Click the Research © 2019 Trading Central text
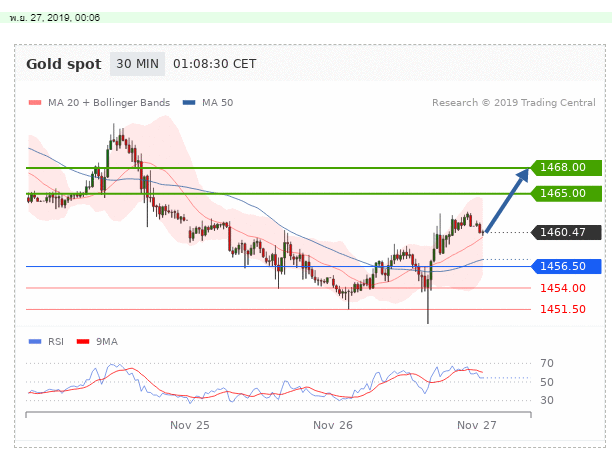Screen dimensions: 612x458 pos(514,103)
